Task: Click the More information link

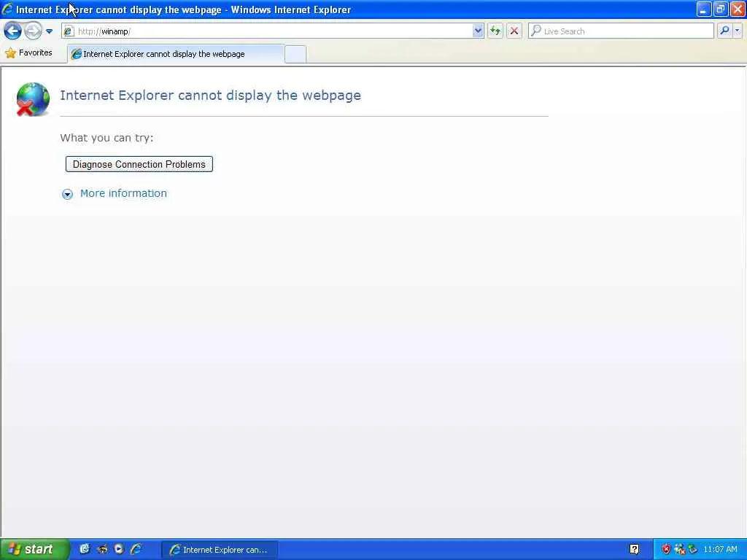Action: pos(123,193)
